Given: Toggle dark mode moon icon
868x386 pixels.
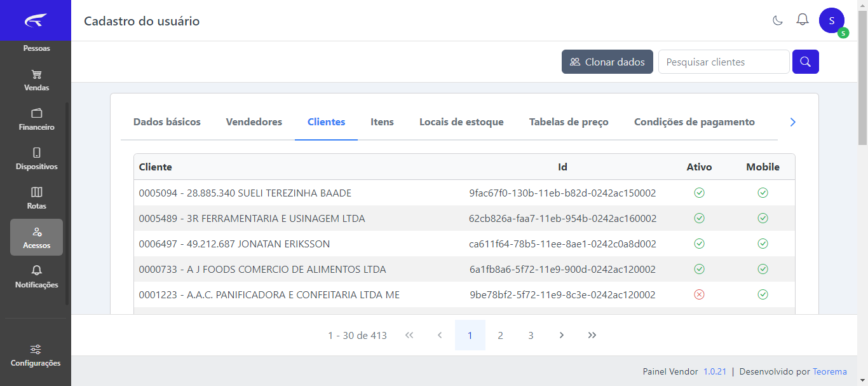Looking at the screenshot, I should pyautogui.click(x=778, y=20).
